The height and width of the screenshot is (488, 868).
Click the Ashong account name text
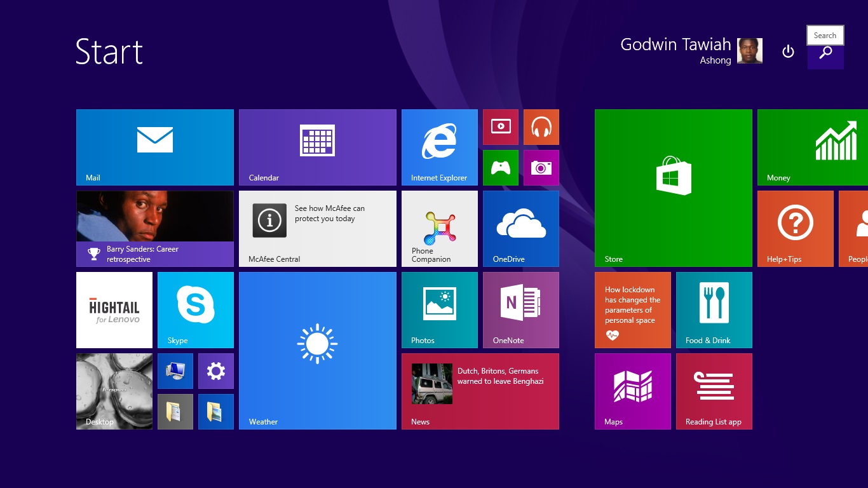[715, 60]
